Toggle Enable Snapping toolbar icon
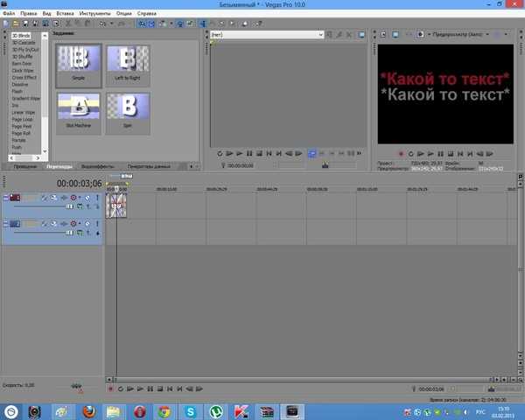The image size is (525, 420). point(142,24)
